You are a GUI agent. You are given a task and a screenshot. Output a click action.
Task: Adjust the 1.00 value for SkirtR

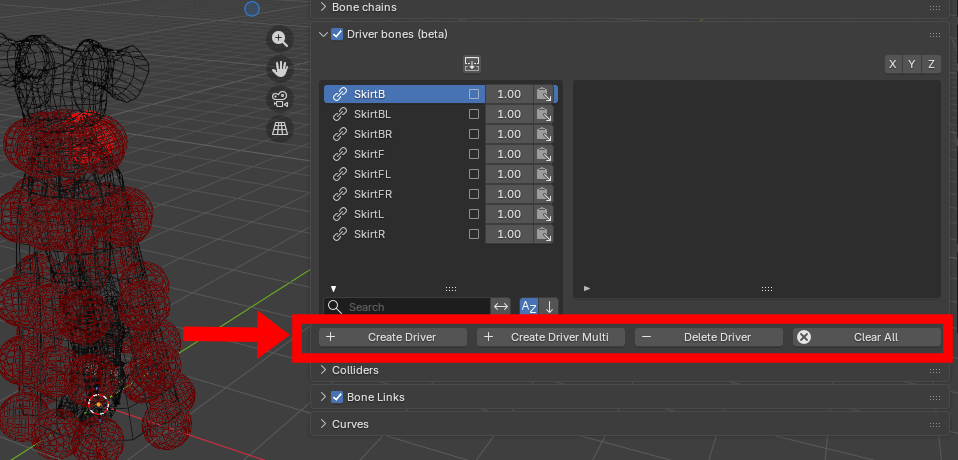click(x=509, y=234)
